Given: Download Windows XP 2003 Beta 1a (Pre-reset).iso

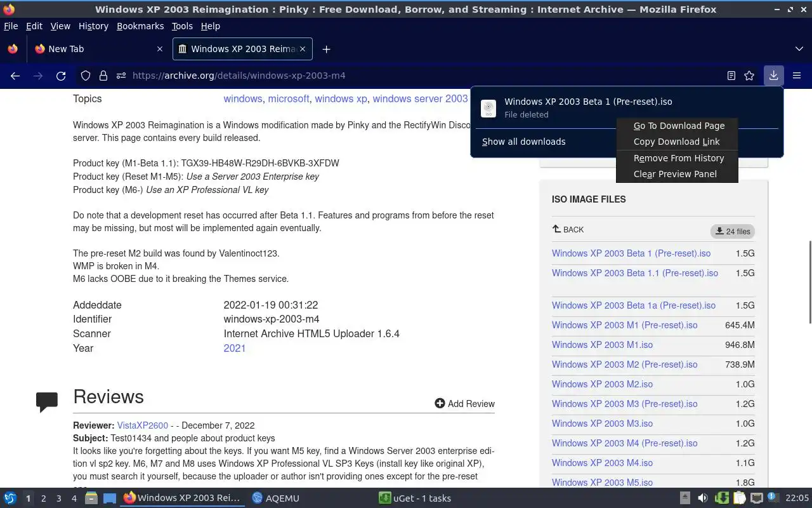Looking at the screenshot, I should click(634, 305).
